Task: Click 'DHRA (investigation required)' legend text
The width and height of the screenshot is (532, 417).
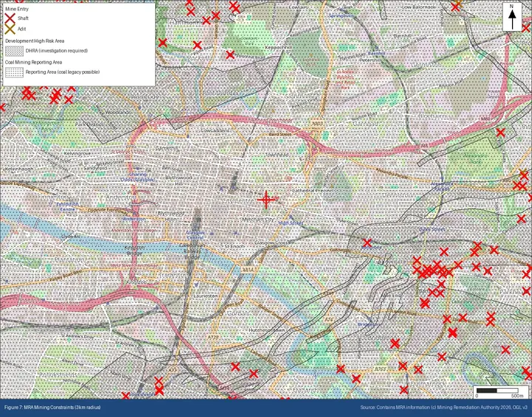Action: click(x=57, y=51)
